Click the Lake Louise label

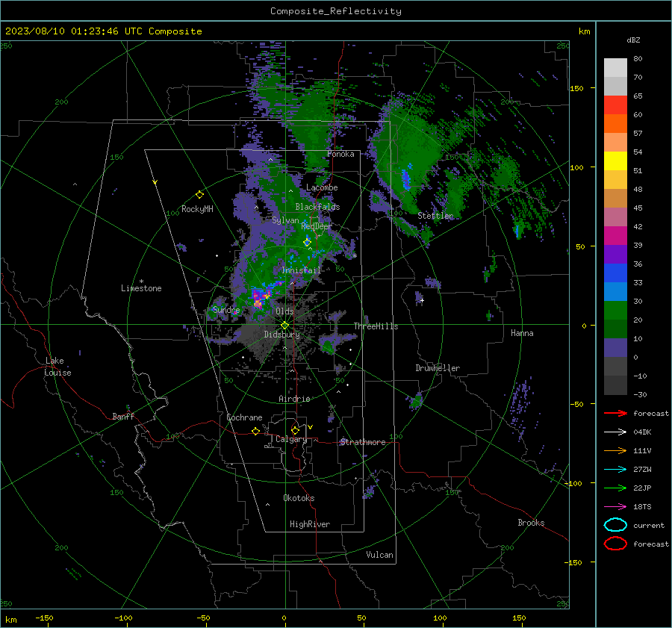[x=57, y=367]
